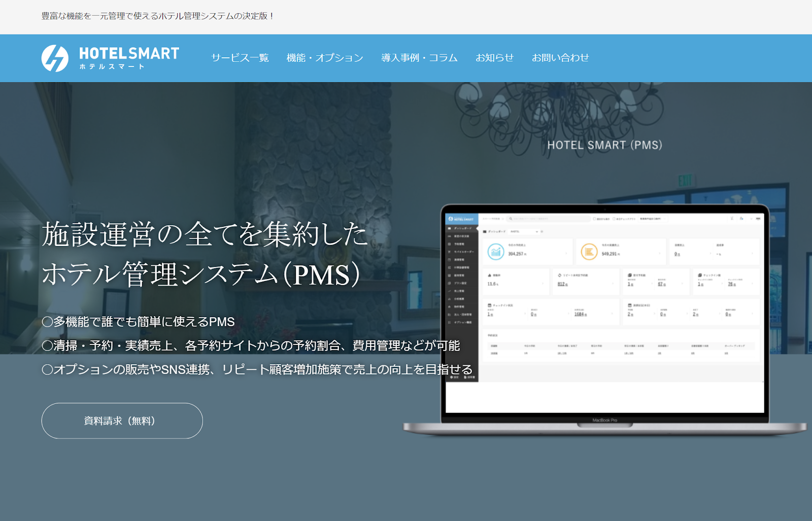This screenshot has width=812, height=521.
Task: Go to 機能・オプション in the navigation
Action: point(325,58)
